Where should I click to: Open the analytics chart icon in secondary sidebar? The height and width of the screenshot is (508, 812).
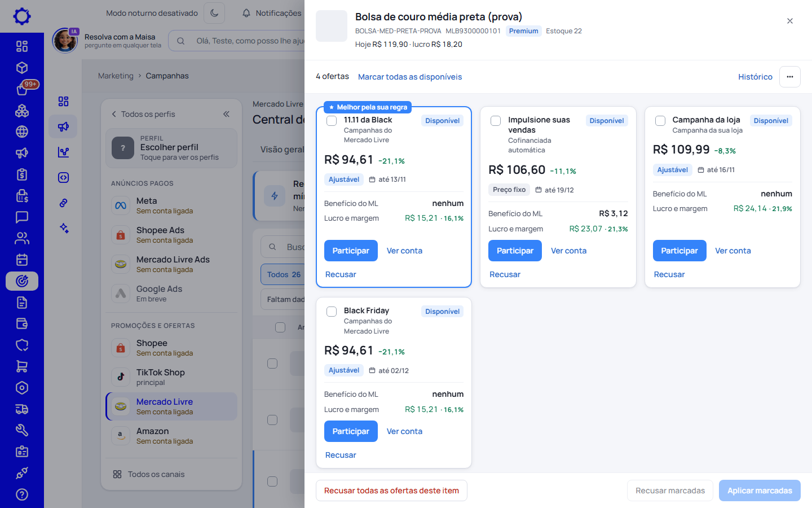[63, 152]
